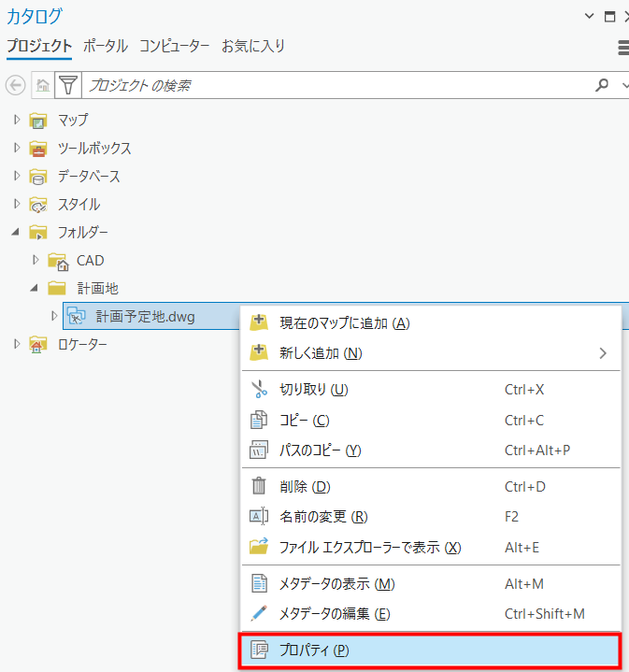The width and height of the screenshot is (629, 672).
Task: Click the back arrow button
Action: pos(15,85)
